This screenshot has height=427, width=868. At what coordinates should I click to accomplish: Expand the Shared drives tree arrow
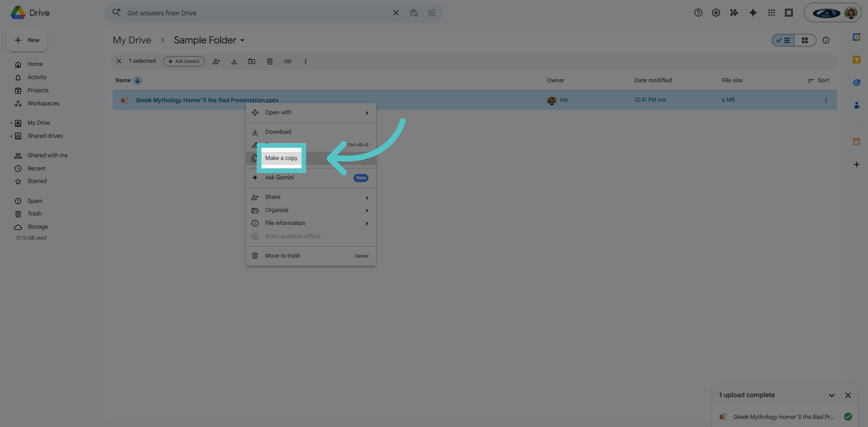click(12, 136)
